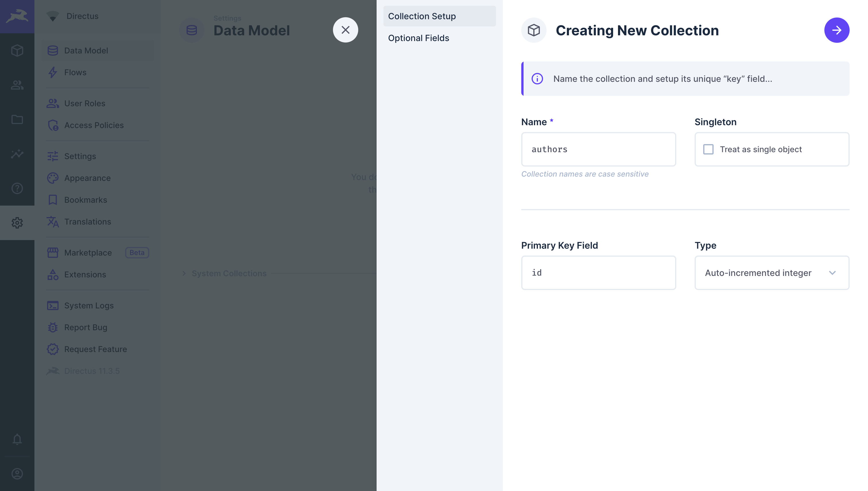Viewport: 868px width, 491px height.
Task: Open the Help documentation icon
Action: [x=17, y=188]
